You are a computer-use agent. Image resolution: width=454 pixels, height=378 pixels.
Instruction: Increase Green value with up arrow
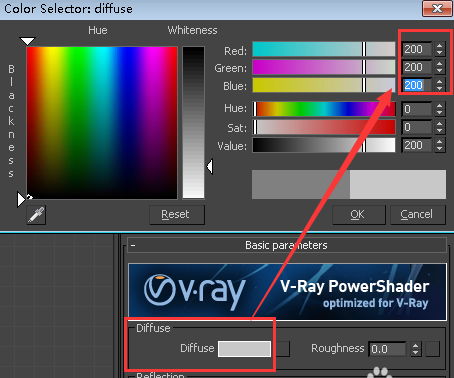[x=440, y=64]
